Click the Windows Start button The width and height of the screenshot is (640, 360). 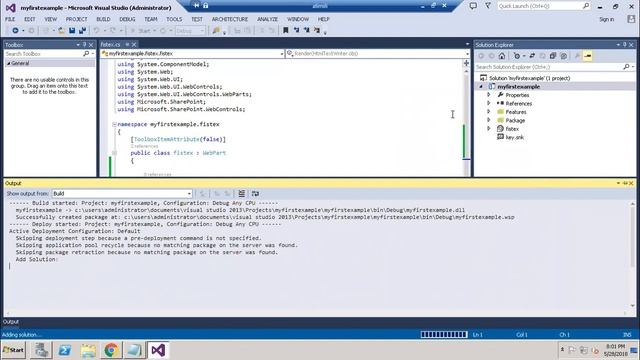(x=13, y=350)
